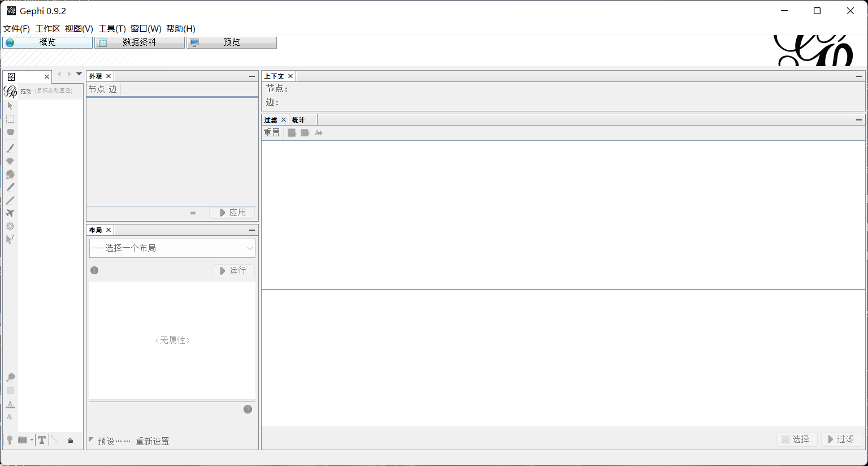Viewport: 868px width, 466px height.
Task: Click the link icon beside 应用
Action: click(x=193, y=213)
